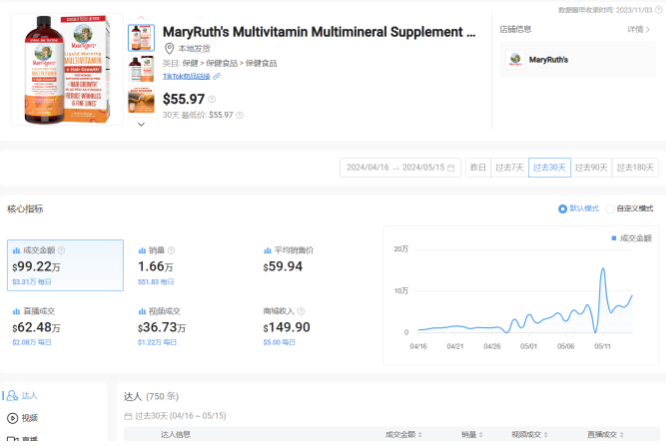Sort the table by 成交金额 column
The image size is (666, 446).
click(x=405, y=435)
